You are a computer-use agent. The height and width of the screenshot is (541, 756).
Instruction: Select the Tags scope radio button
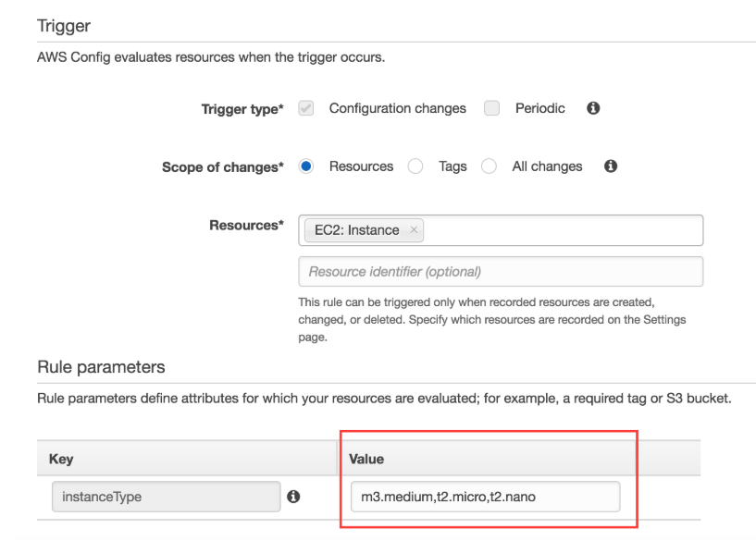click(415, 166)
